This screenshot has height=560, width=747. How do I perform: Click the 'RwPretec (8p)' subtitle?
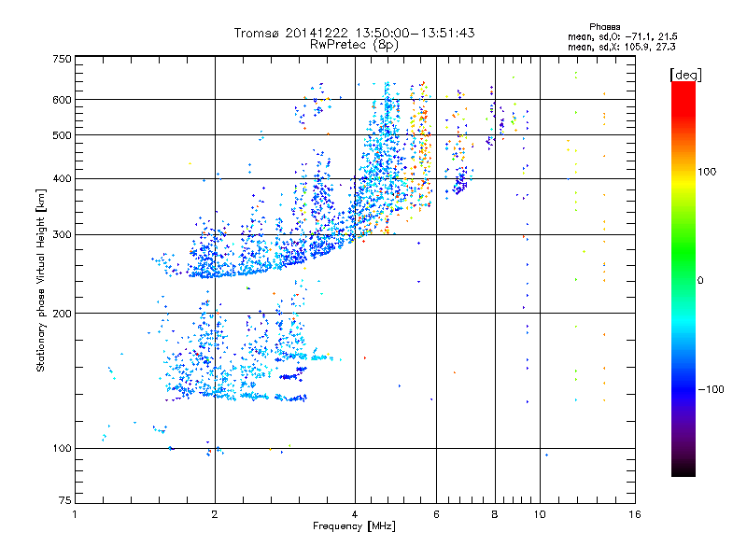point(354,45)
